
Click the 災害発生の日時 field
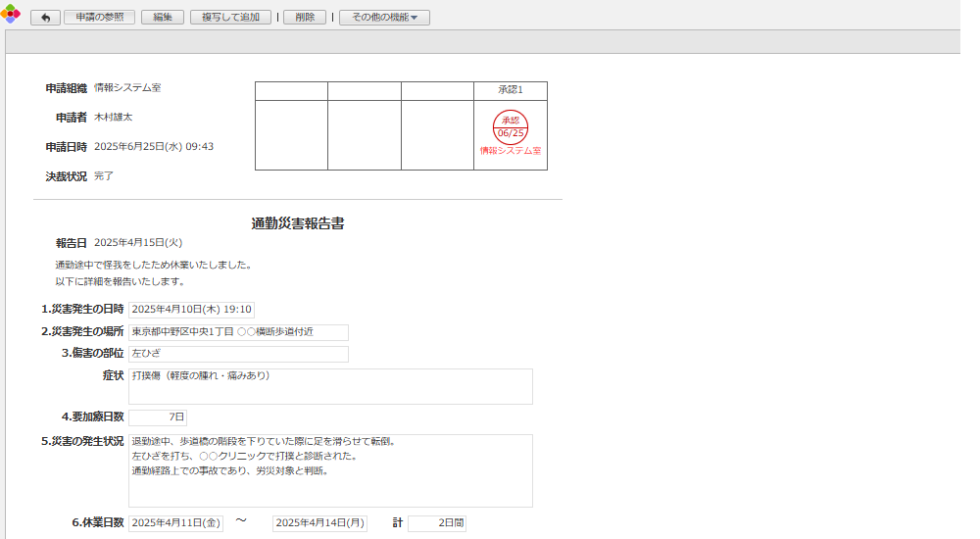tap(192, 310)
